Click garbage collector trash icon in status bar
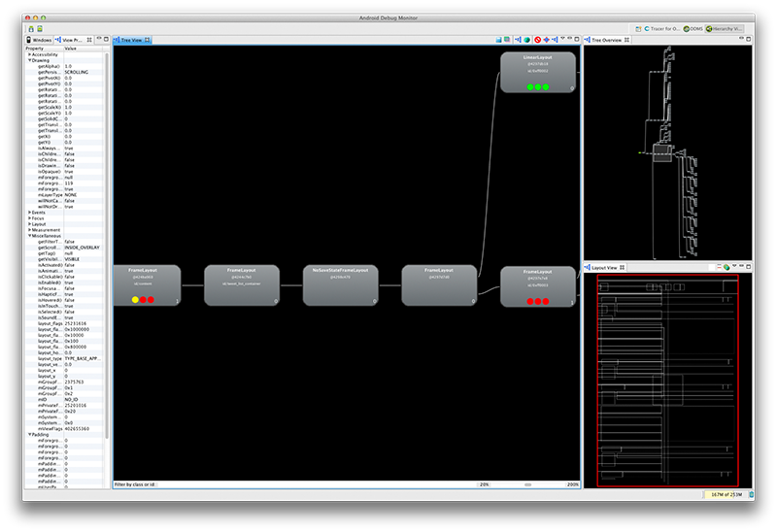 (751, 494)
